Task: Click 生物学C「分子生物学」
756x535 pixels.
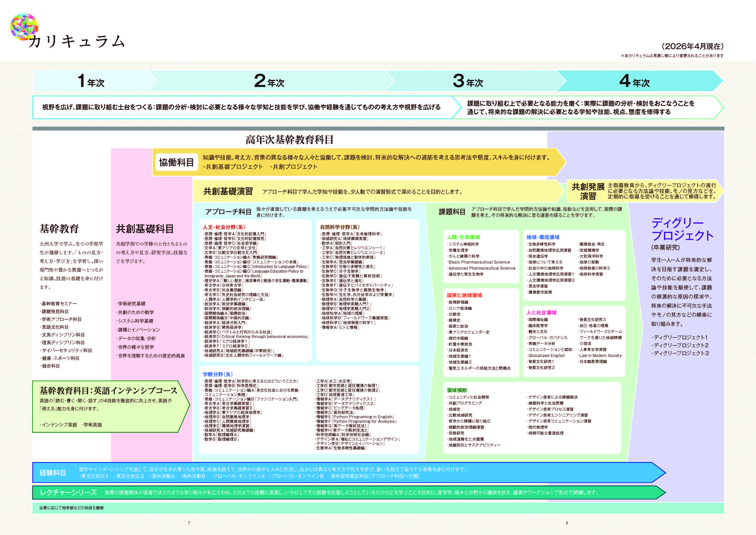Action: point(341,271)
